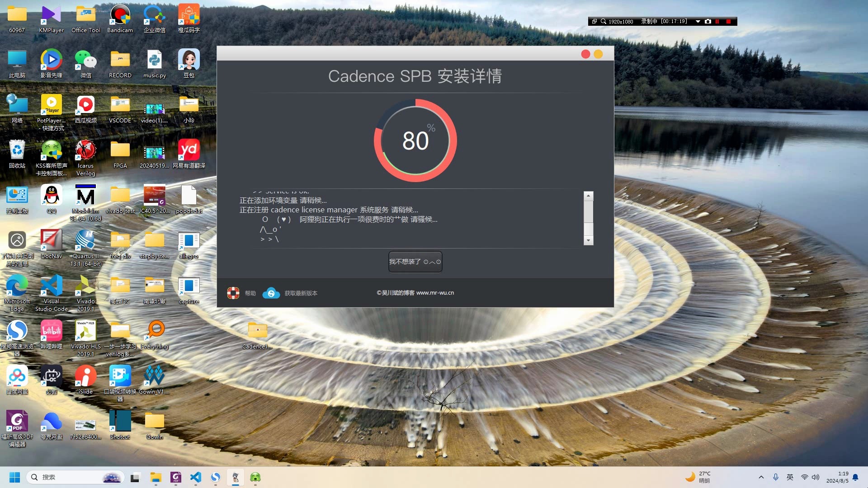Viewport: 868px width, 488px height.
Task: Show hidden system tray icons chevron
Action: [x=761, y=477]
